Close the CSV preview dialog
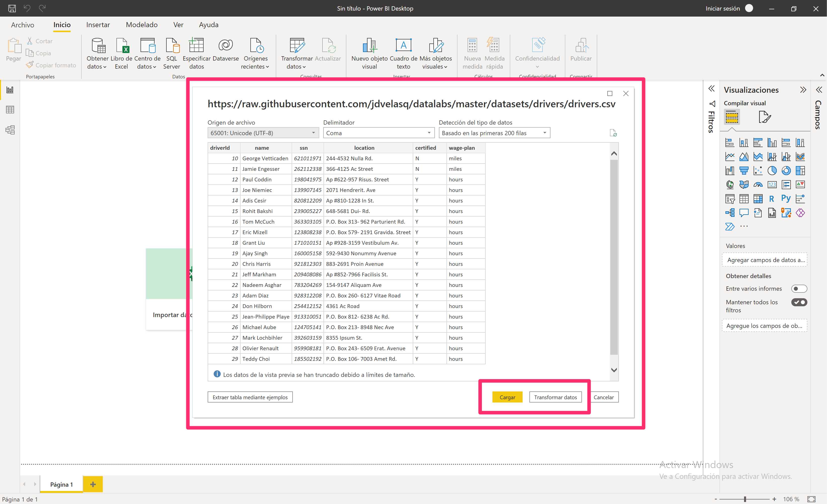This screenshot has height=504, width=827. [626, 94]
